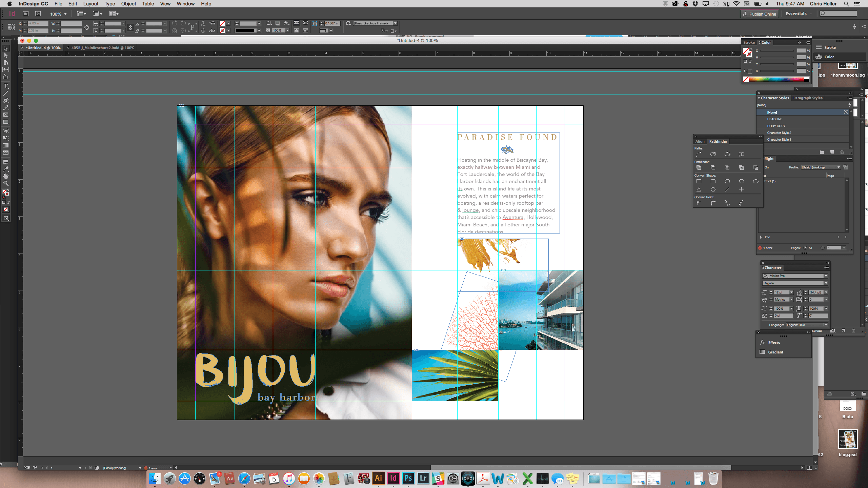Choose the Scissors tool
The height and width of the screenshot is (488, 868).
[6, 131]
